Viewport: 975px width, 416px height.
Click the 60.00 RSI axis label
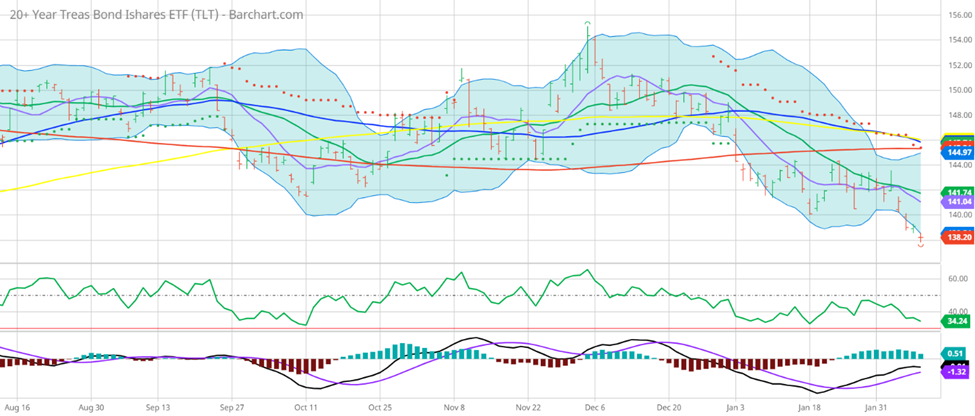point(959,279)
